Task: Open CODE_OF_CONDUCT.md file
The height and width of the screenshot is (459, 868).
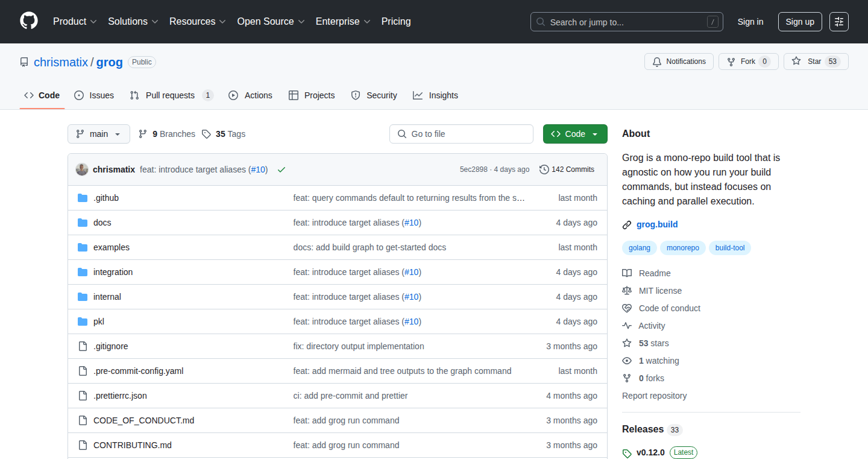Action: click(x=143, y=420)
